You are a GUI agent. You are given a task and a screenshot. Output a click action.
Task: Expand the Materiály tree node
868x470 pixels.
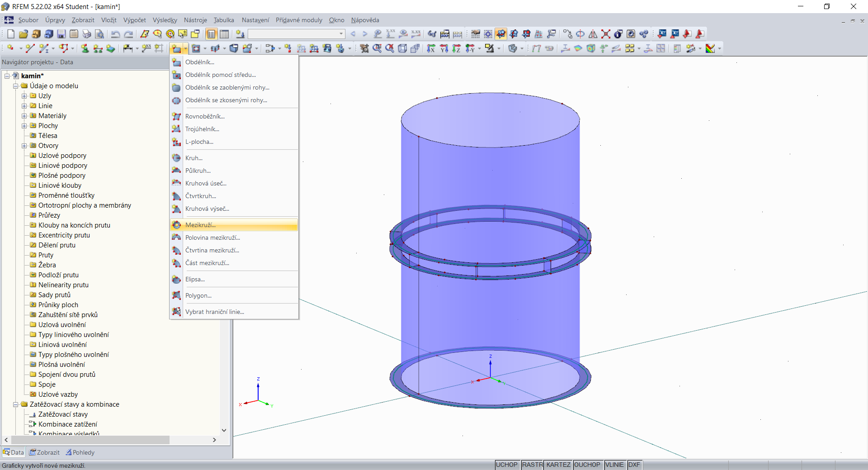click(24, 116)
